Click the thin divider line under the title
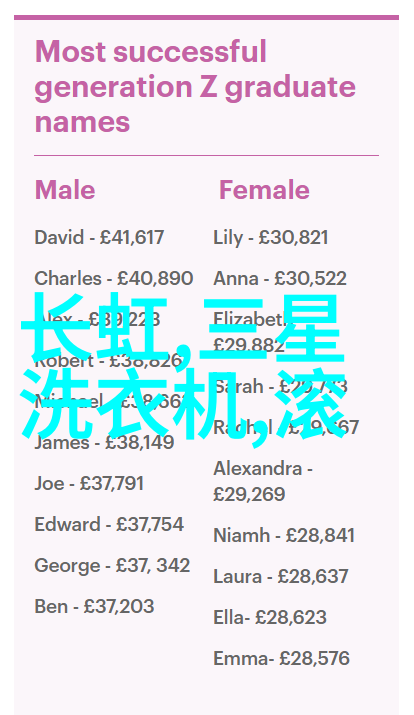 click(207, 155)
